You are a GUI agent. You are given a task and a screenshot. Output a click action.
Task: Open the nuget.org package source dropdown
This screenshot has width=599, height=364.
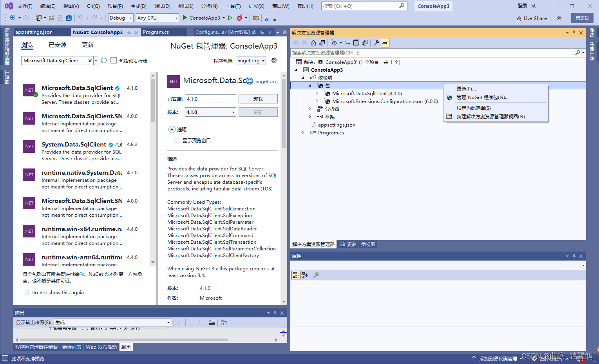251,60
